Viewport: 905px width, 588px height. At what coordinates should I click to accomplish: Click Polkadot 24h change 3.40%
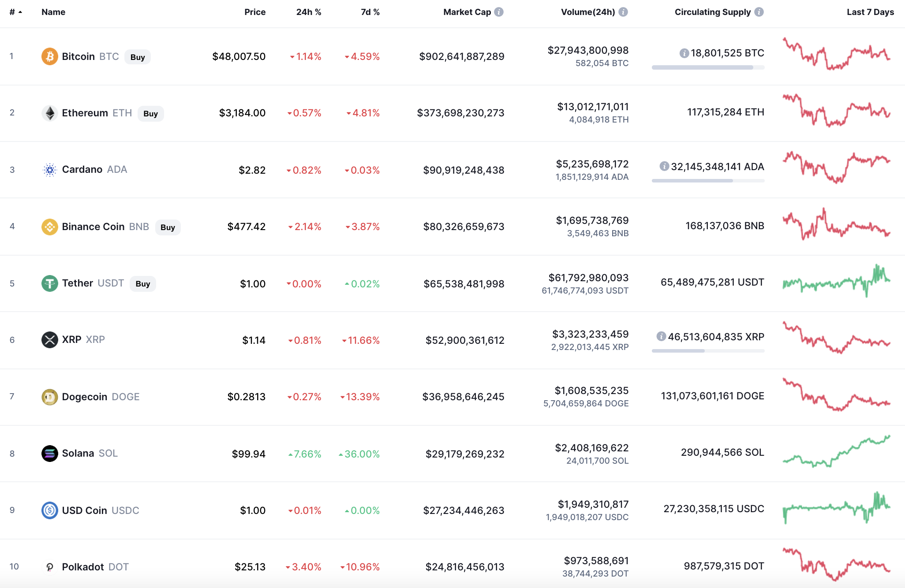pos(303,567)
